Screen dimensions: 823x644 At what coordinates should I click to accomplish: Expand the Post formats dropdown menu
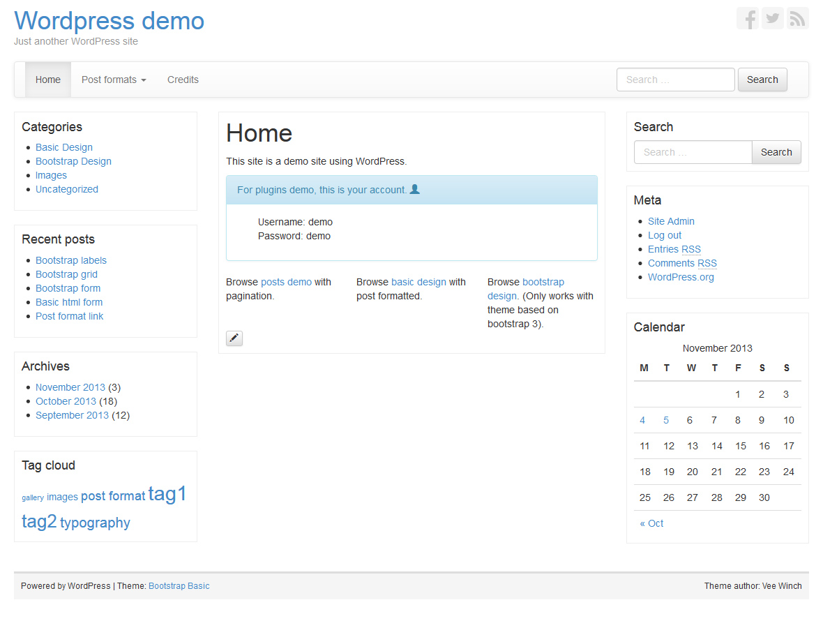tap(114, 80)
